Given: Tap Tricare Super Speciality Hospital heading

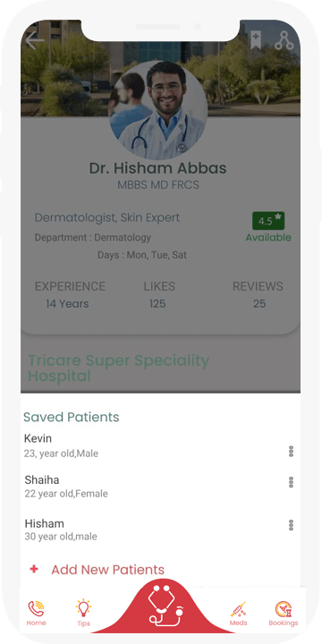Looking at the screenshot, I should click(x=118, y=368).
